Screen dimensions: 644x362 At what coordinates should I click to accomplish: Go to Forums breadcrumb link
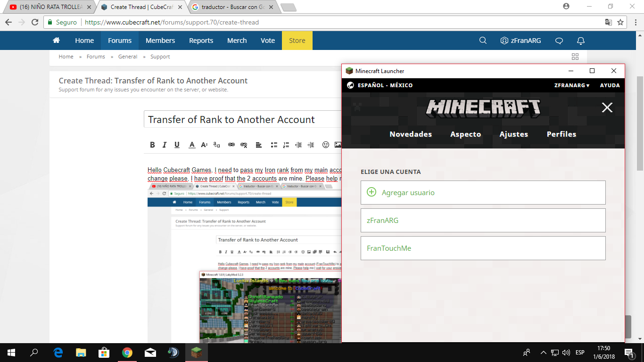point(96,57)
